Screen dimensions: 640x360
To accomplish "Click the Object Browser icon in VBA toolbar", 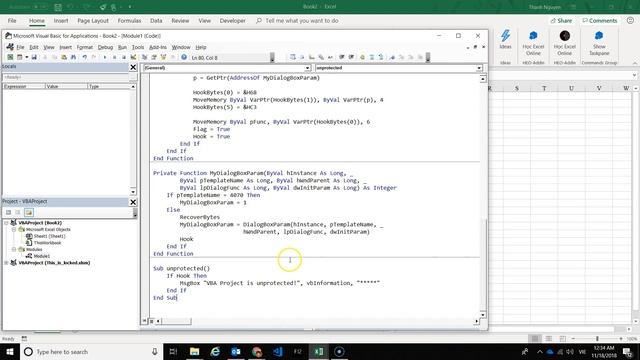I will pos(163,58).
